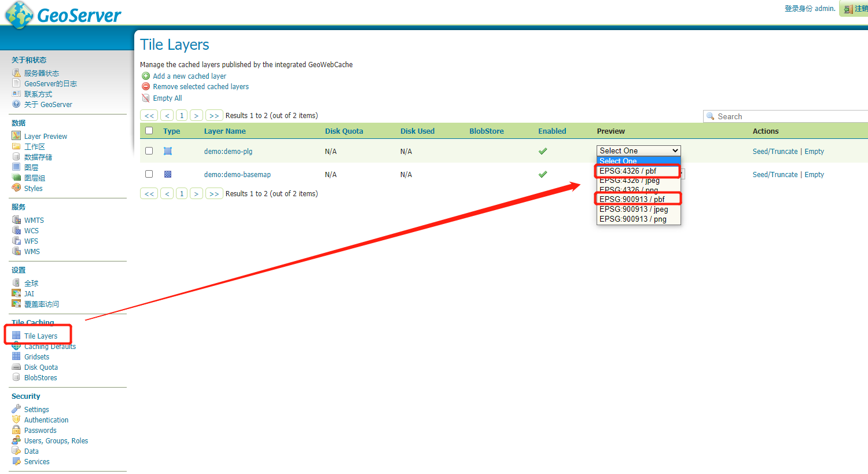This screenshot has height=474, width=868.
Task: Click the Empty All icon
Action: [146, 98]
